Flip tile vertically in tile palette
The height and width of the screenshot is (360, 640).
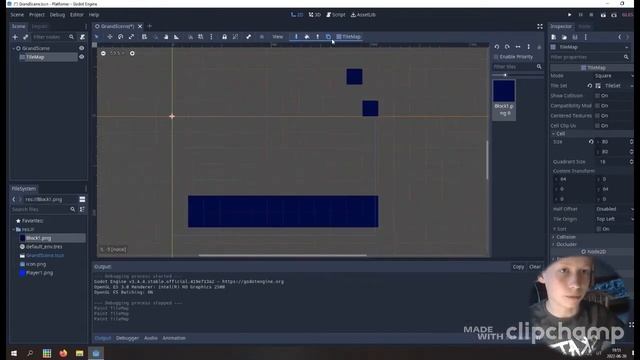pyautogui.click(x=529, y=47)
